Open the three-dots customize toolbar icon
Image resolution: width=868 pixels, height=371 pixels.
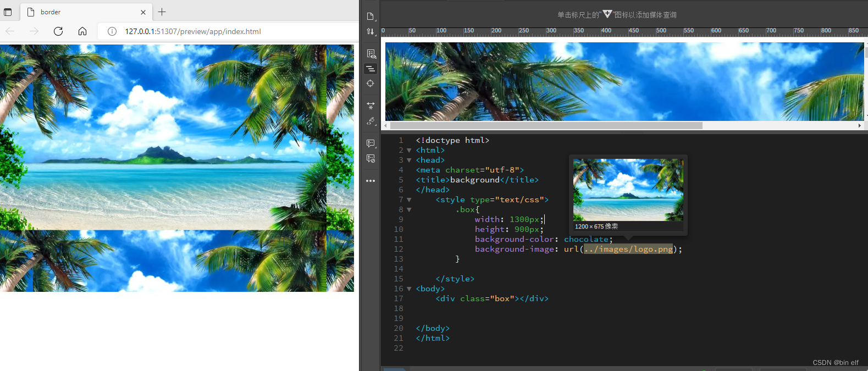click(x=371, y=181)
